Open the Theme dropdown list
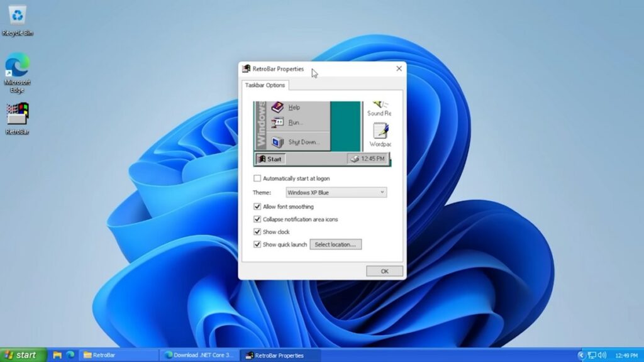The image size is (644, 362). pyautogui.click(x=336, y=192)
